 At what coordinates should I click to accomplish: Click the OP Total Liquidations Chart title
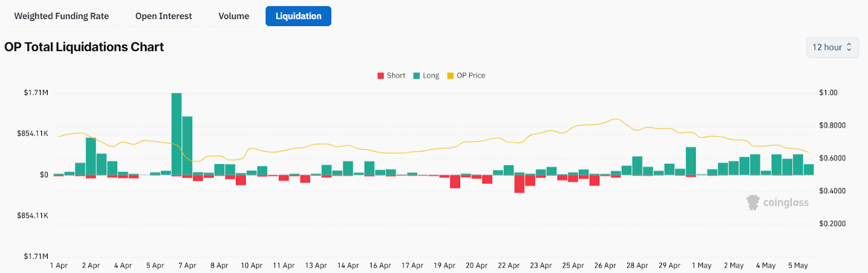pyautogui.click(x=84, y=47)
